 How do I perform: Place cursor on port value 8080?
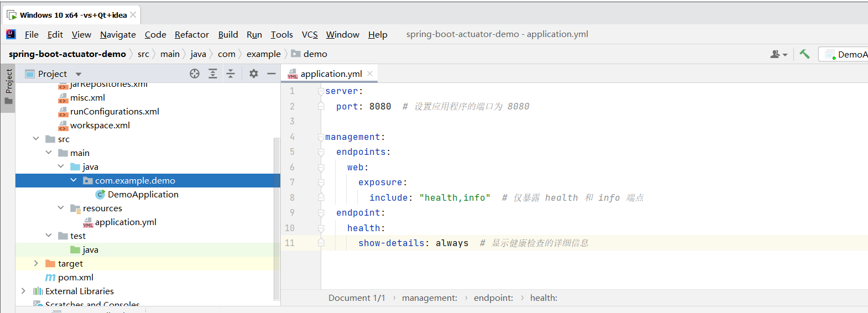380,107
